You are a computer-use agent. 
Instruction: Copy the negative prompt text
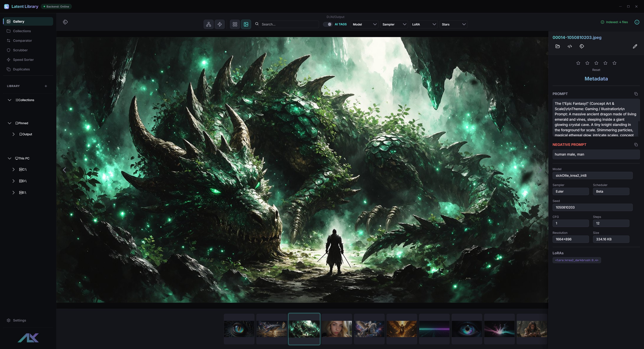(636, 145)
